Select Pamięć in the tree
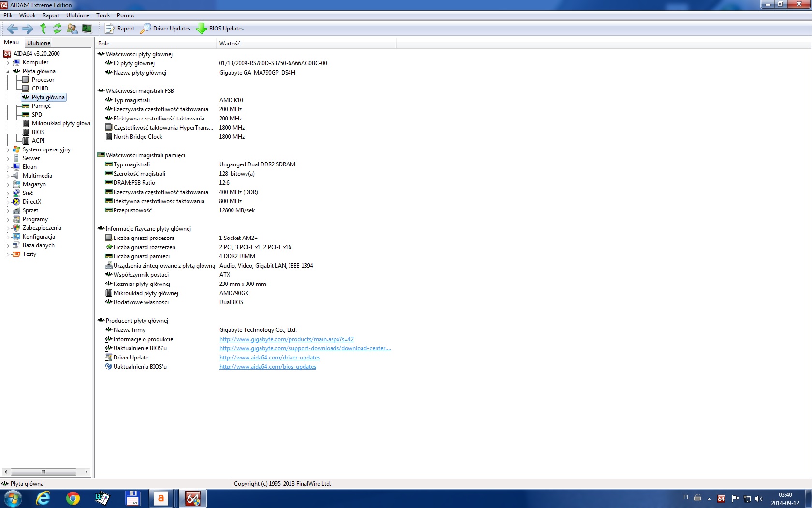Screen dimensions: 812x508 click(41, 106)
